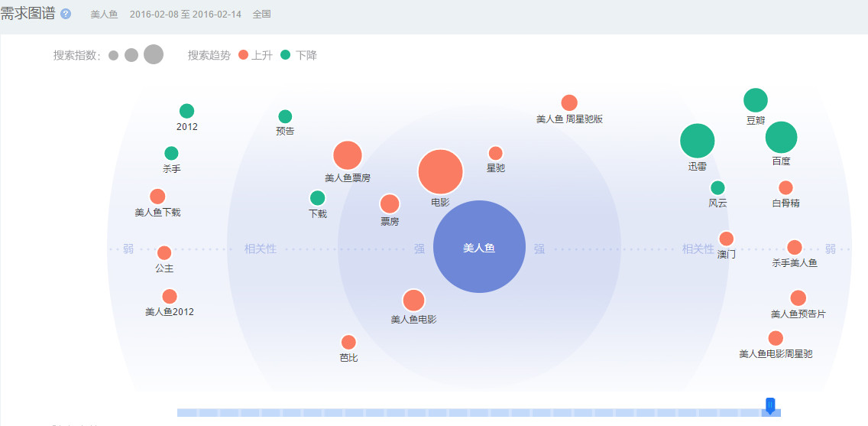Viewport: 868px width, 426px height.
Task: Click the central 美人鱼 blue bubble
Action: [x=479, y=247]
